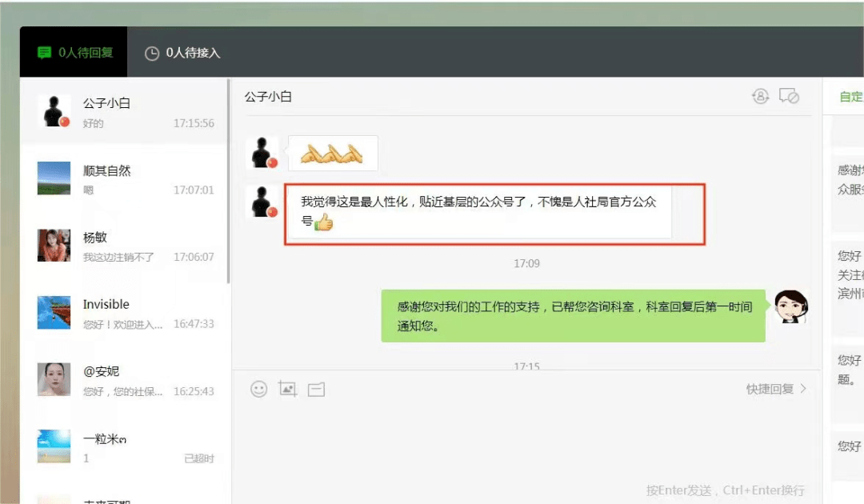Click the 17:15:56 time on 公子小白's row

[194, 123]
